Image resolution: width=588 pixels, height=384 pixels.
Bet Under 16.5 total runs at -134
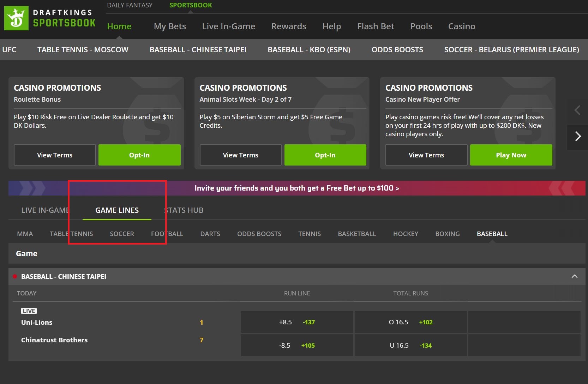410,345
